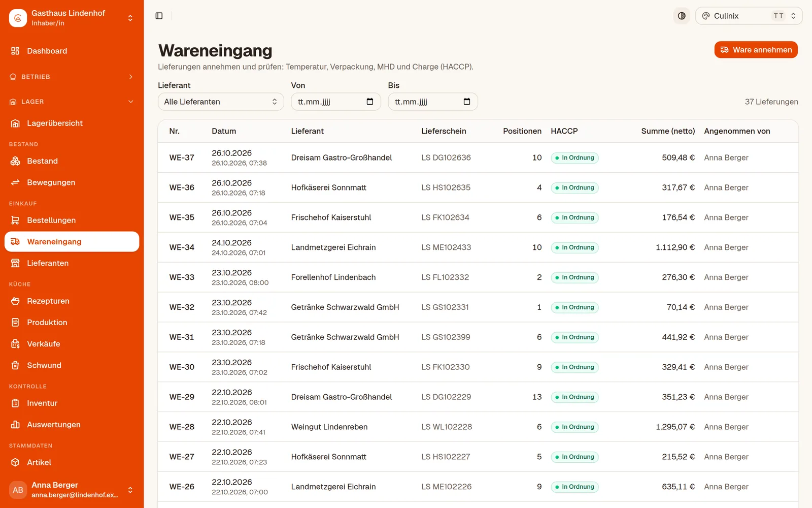
Task: Click the Bewegungen arrows icon
Action: tap(15, 182)
